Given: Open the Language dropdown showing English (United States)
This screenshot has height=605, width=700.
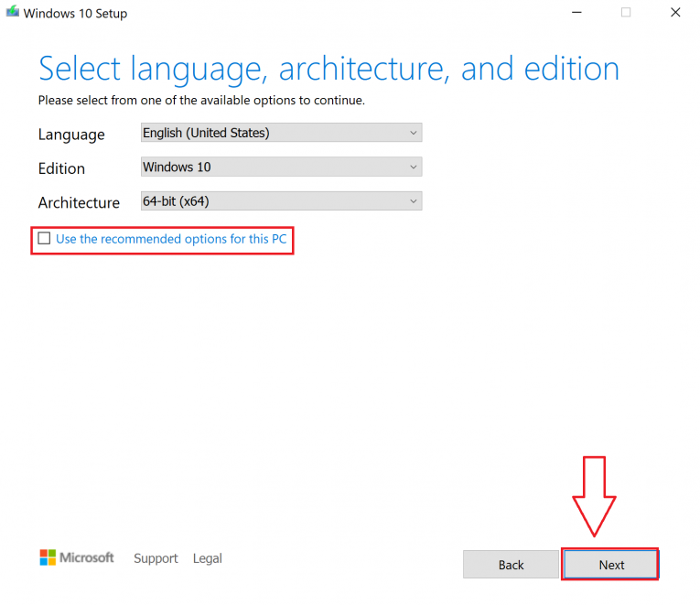Looking at the screenshot, I should click(x=281, y=133).
